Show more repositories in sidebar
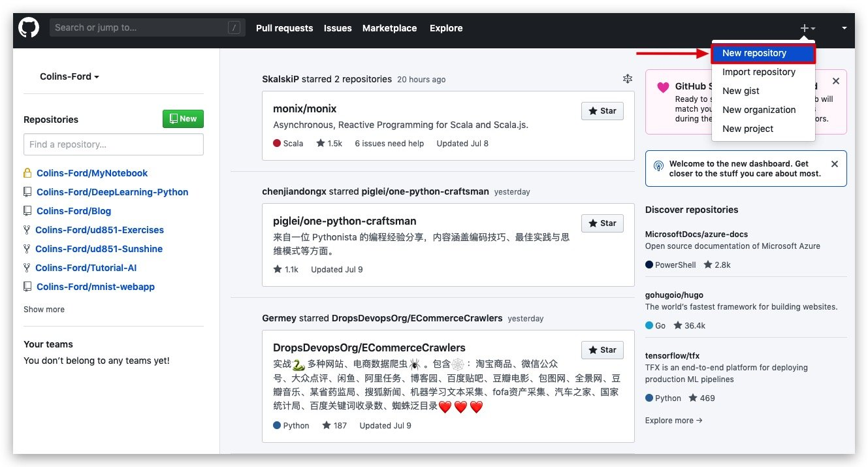The height and width of the screenshot is (467, 868). [44, 310]
